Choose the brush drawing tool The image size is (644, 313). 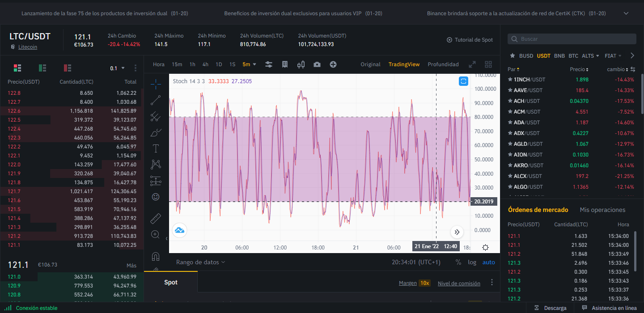[156, 132]
